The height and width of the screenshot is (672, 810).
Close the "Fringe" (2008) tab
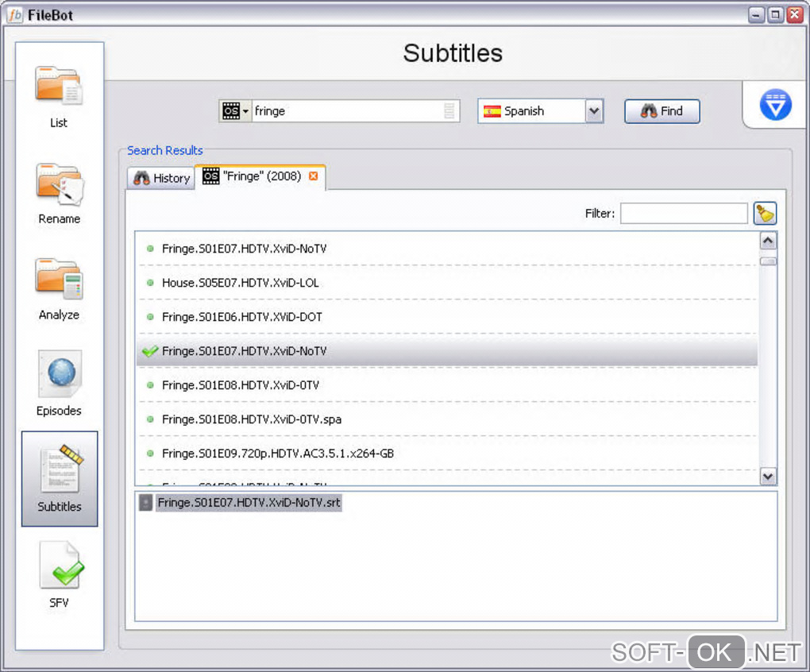point(313,176)
